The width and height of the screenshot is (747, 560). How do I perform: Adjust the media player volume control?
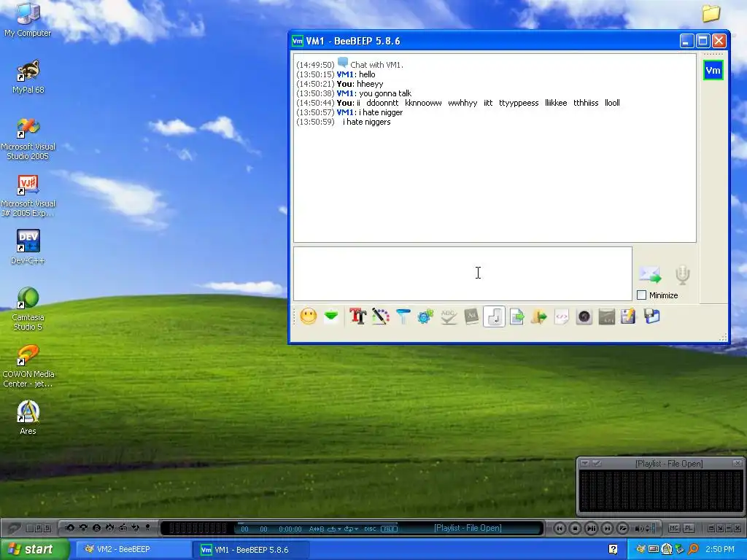tap(645, 528)
